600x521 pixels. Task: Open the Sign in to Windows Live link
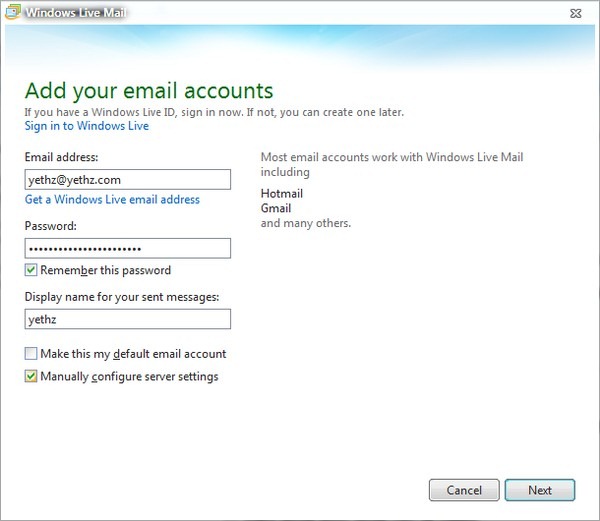click(x=86, y=127)
